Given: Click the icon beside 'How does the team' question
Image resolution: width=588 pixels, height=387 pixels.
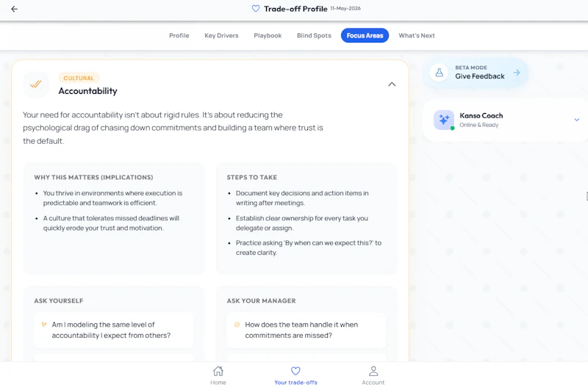Looking at the screenshot, I should click(237, 325).
